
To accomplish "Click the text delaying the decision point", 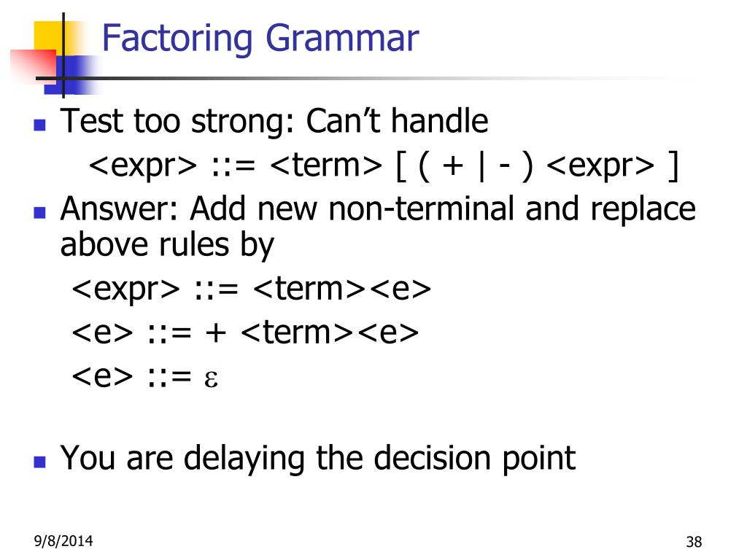I will click(379, 458).
